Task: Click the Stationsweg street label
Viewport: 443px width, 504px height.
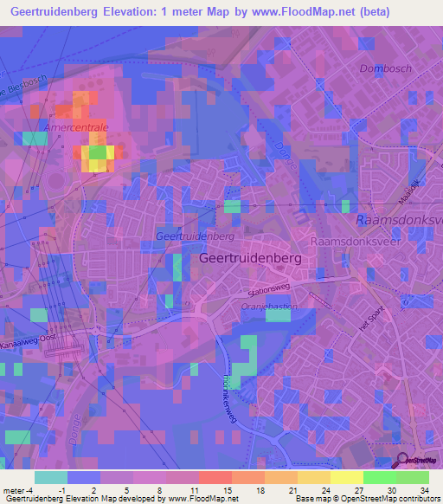Action: (269, 290)
